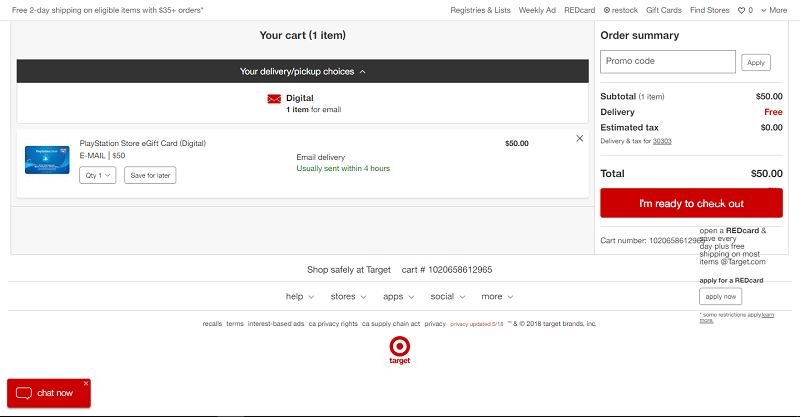Expand the stores footer menu
This screenshot has height=417, width=800.
point(348,296)
